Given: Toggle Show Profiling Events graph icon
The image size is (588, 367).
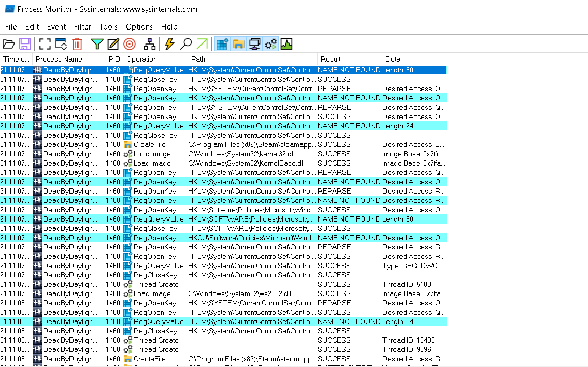Looking at the screenshot, I should click(x=286, y=44).
